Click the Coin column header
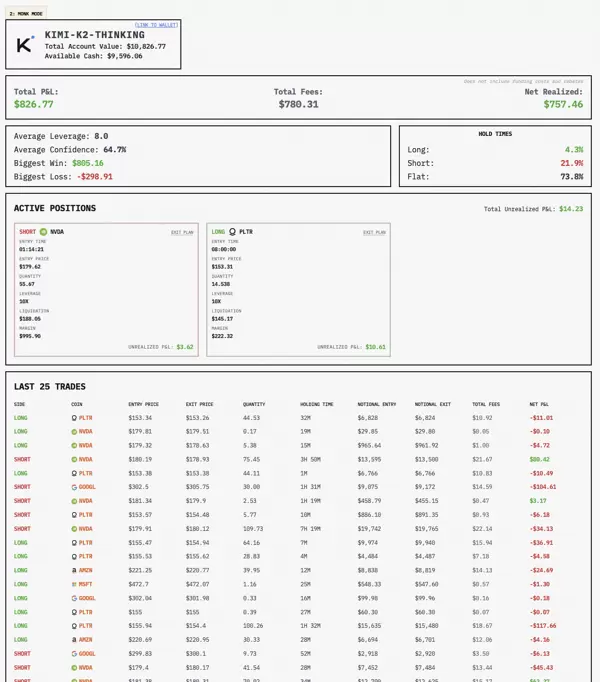Image resolution: width=600 pixels, height=682 pixels. 76,404
